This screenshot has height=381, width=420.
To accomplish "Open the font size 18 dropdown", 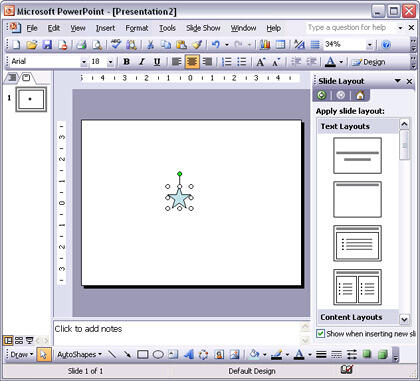I will pyautogui.click(x=110, y=62).
